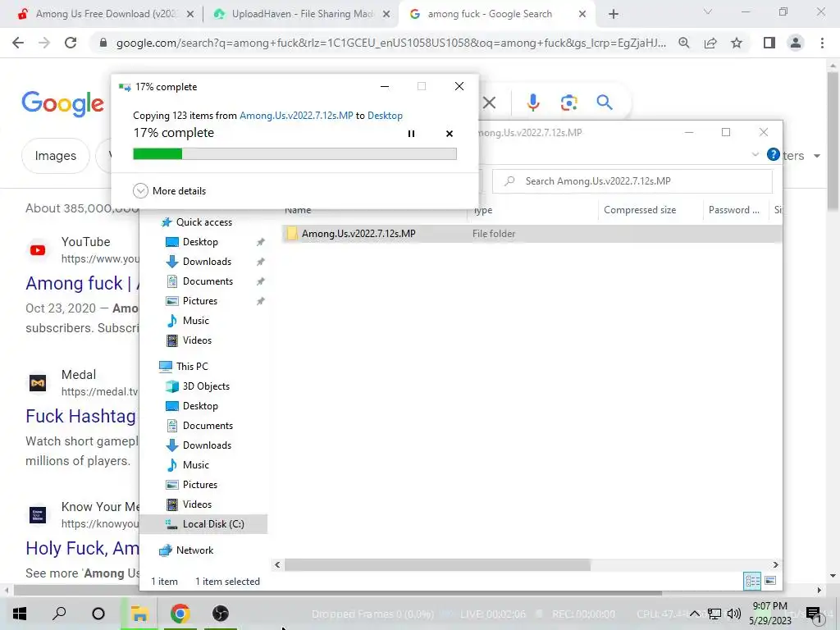
Task: Switch to large icons view button
Action: click(770, 581)
